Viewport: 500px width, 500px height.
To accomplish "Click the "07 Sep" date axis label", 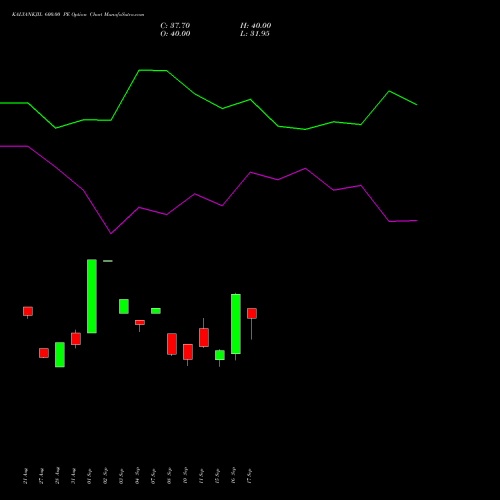I will coord(153,476).
